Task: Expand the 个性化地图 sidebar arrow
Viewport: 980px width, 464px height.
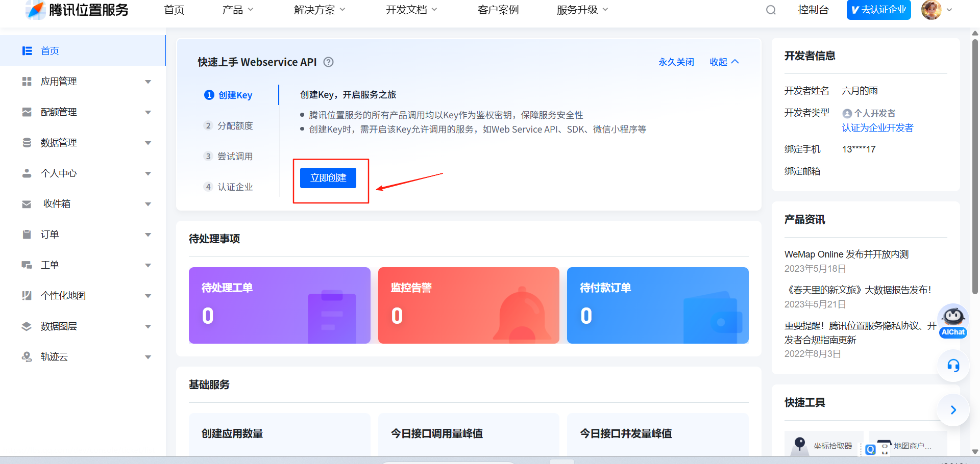Action: 148,296
